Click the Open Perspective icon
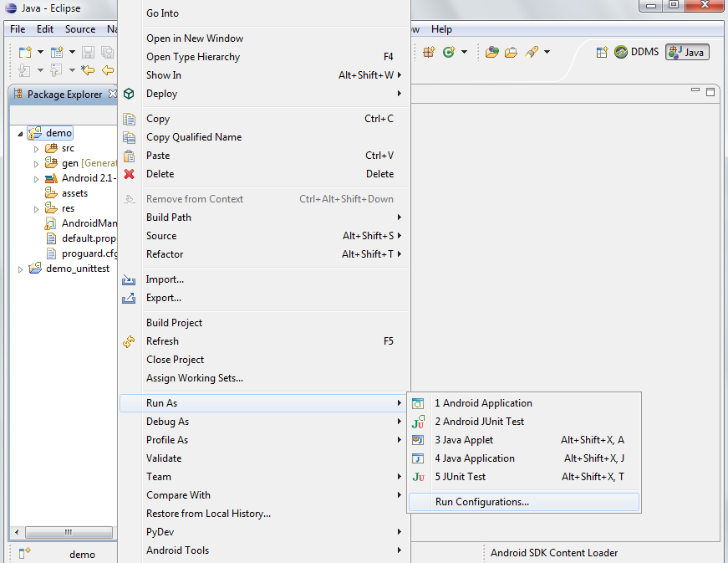 [602, 52]
